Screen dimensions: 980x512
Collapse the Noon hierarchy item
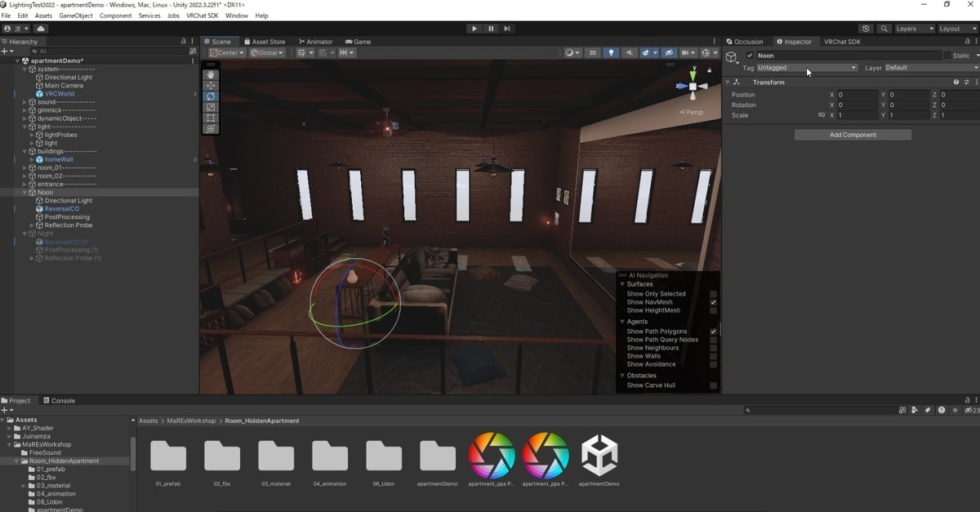pos(24,193)
